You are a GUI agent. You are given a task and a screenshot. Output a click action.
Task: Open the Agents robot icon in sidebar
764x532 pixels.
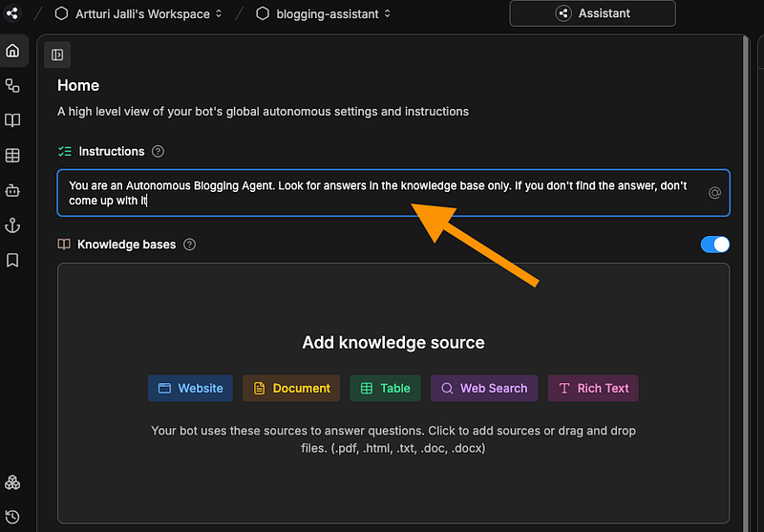click(x=12, y=190)
